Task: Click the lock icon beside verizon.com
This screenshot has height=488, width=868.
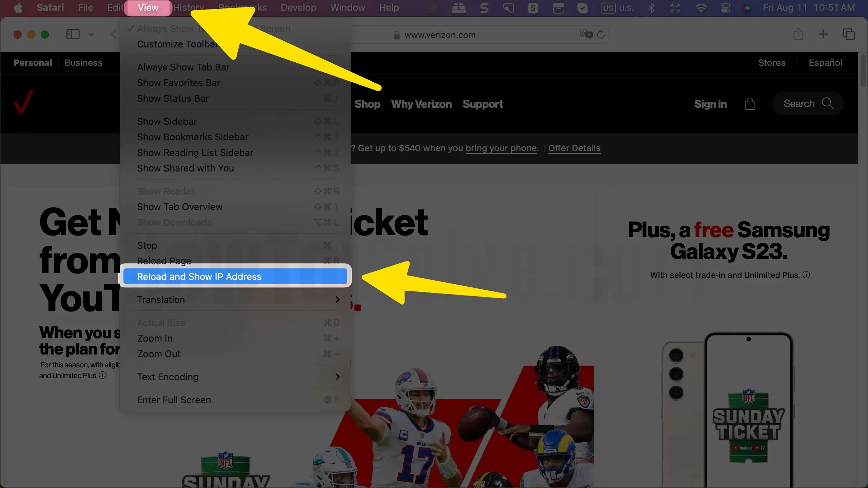Action: [x=396, y=35]
